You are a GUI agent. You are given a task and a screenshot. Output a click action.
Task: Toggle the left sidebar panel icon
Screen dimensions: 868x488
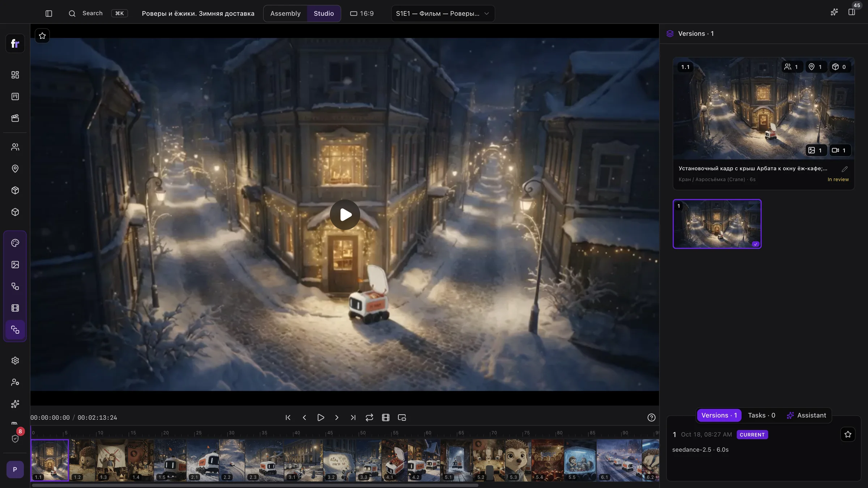click(x=49, y=13)
